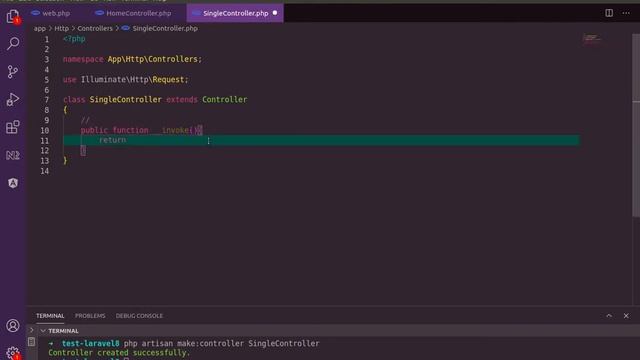Image resolution: width=640 pixels, height=360 pixels.
Task: Click the app breadcrumb segment
Action: [40, 29]
